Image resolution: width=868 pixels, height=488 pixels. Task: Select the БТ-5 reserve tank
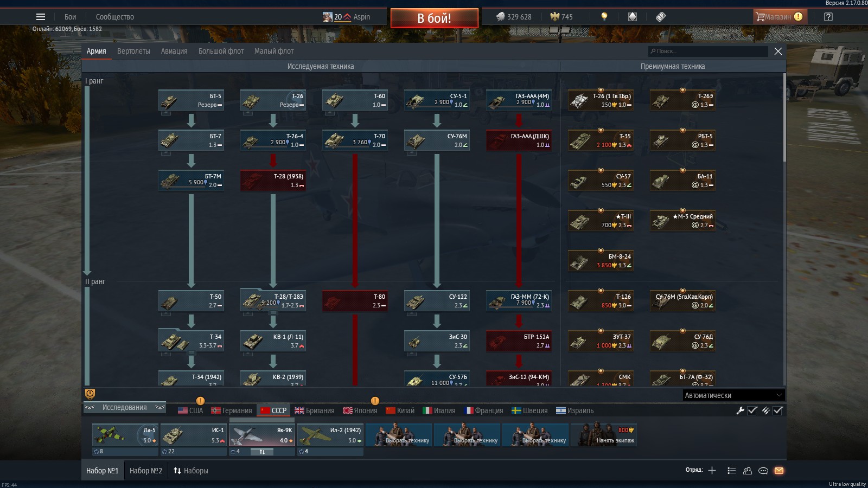191,100
